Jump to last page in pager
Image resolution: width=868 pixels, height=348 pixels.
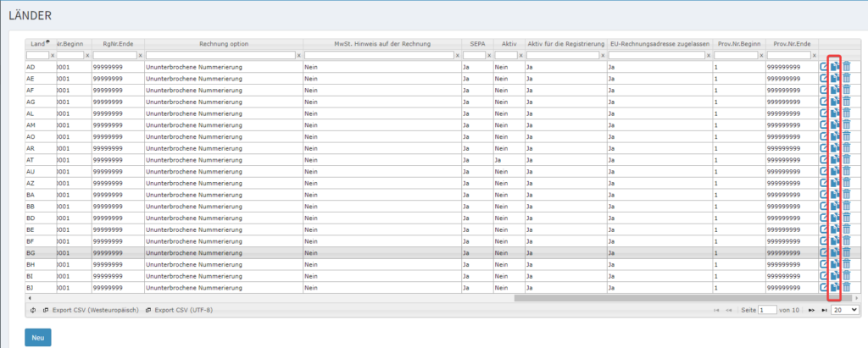(824, 310)
